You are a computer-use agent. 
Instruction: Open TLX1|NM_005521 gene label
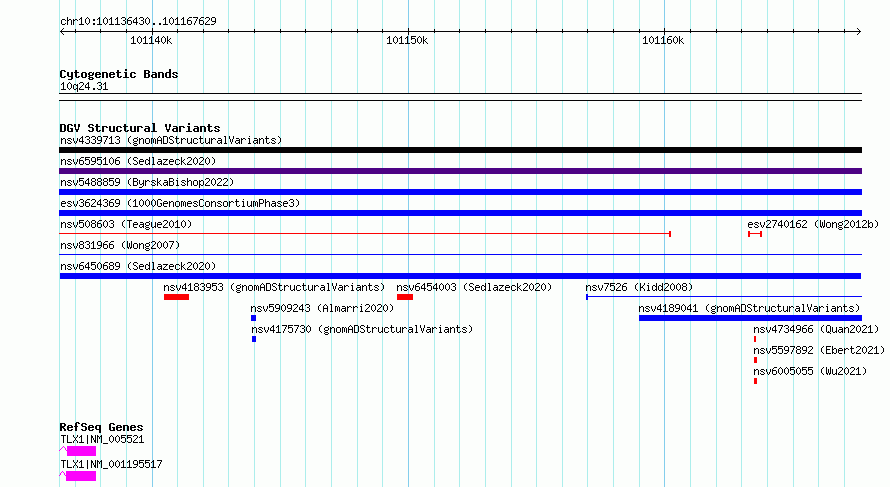point(102,439)
